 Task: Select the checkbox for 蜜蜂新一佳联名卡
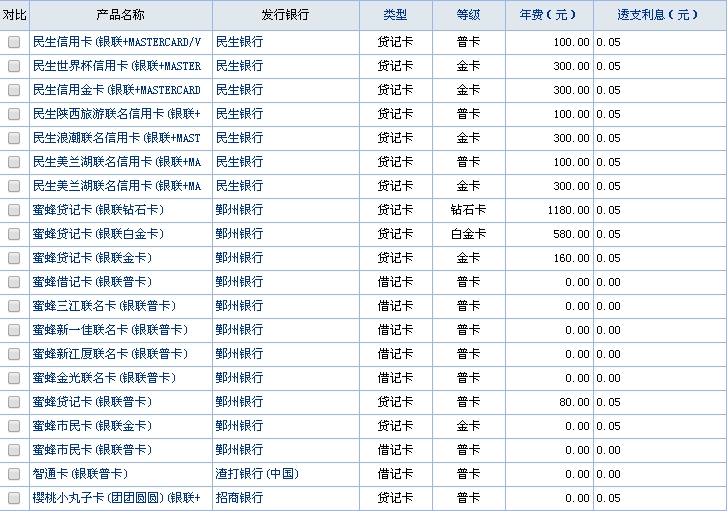[14, 330]
